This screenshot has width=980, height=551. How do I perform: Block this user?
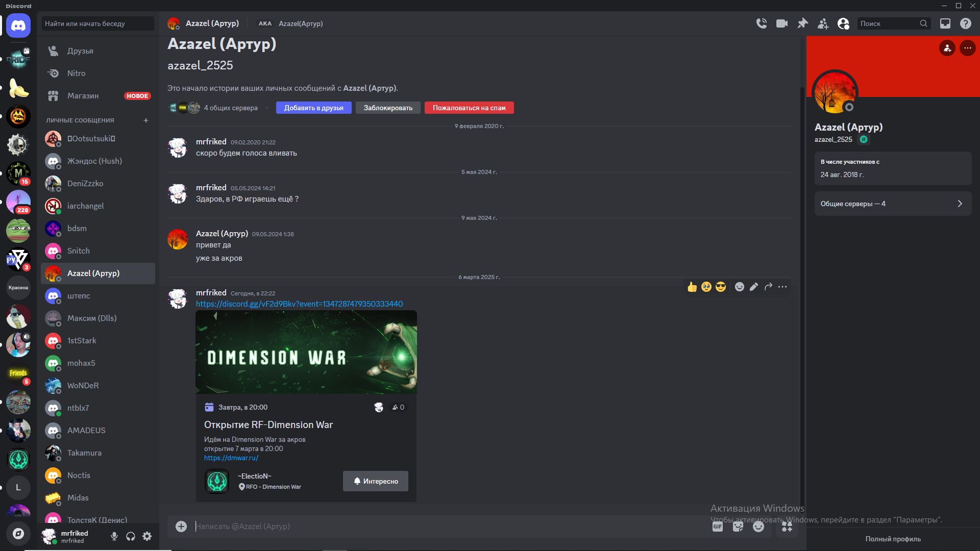point(388,108)
